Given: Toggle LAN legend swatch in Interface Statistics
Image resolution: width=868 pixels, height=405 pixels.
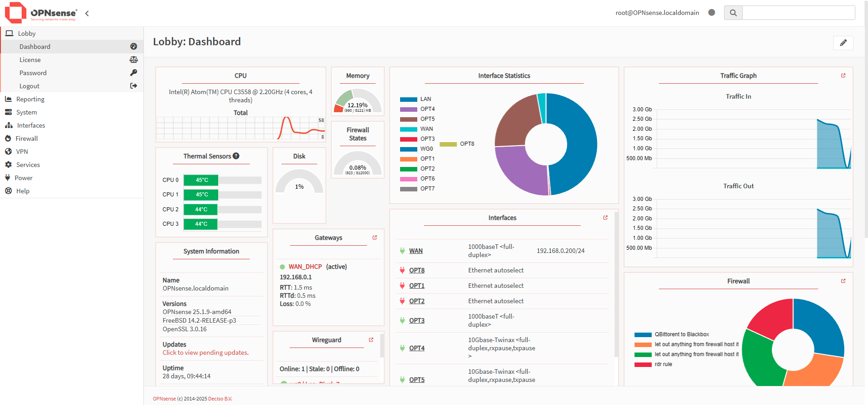Looking at the screenshot, I should (x=409, y=99).
